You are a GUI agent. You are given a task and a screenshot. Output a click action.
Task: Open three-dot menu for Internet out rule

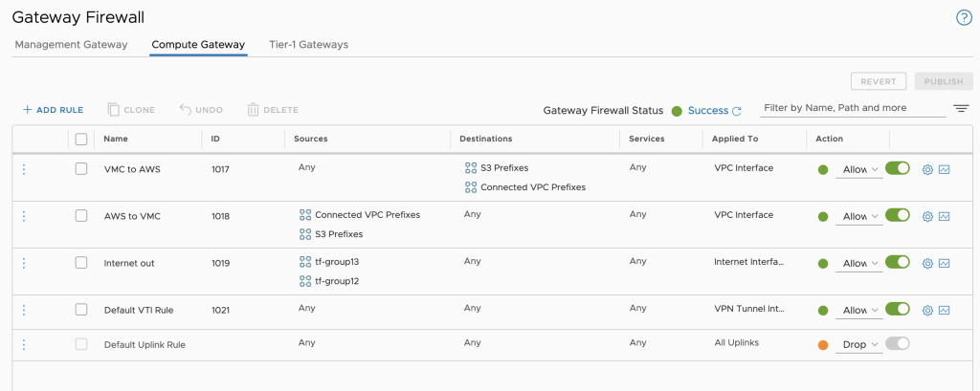click(x=24, y=263)
